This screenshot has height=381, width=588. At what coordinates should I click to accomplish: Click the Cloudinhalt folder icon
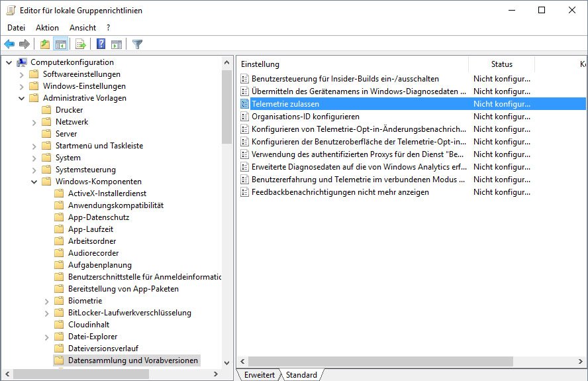(x=59, y=324)
